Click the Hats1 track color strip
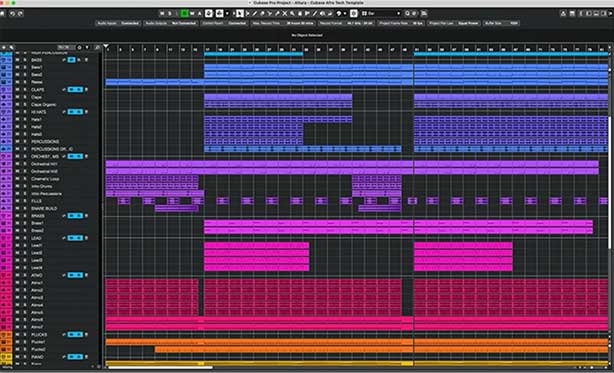The width and height of the screenshot is (614, 373). (x=6, y=119)
